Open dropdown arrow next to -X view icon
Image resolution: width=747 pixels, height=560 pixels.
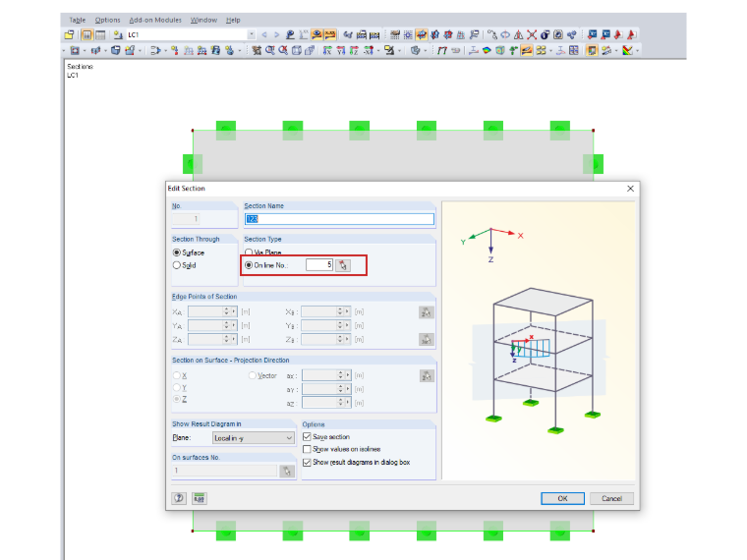pyautogui.click(x=378, y=50)
